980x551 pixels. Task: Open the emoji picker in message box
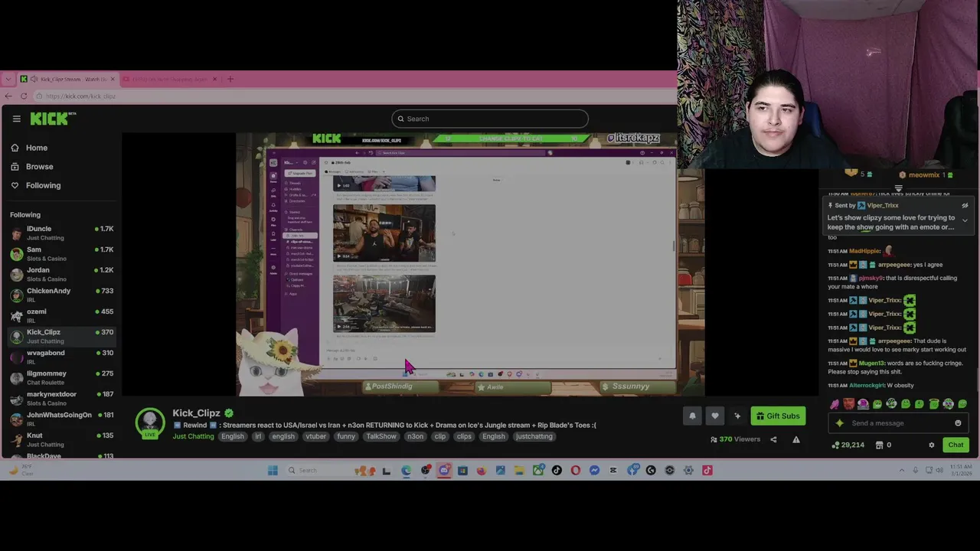(958, 423)
